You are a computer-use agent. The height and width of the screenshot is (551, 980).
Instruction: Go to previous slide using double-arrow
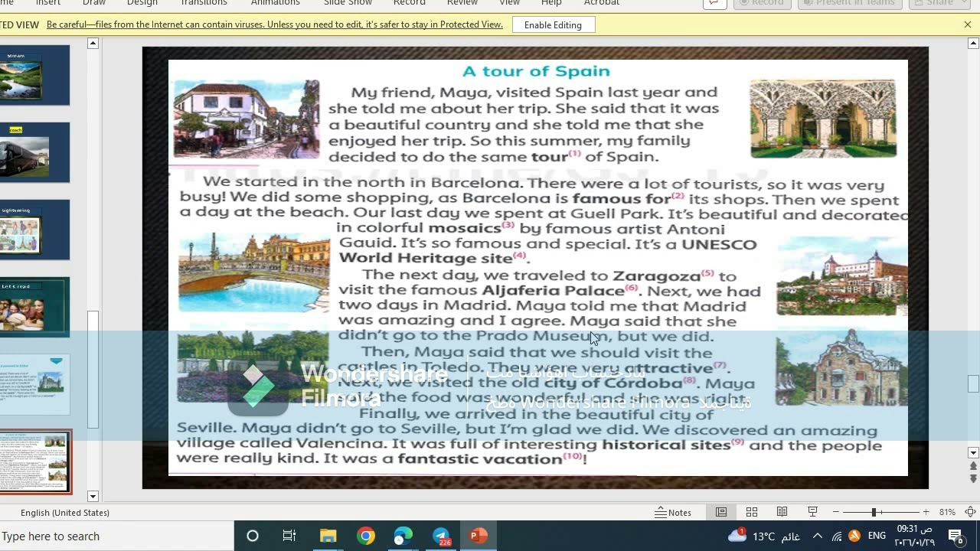[973, 466]
